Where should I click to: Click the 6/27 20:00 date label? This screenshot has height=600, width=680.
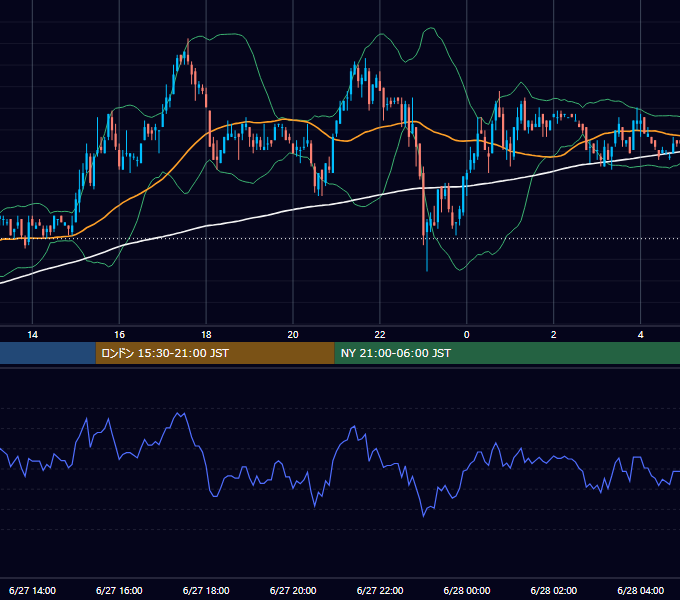(293, 590)
